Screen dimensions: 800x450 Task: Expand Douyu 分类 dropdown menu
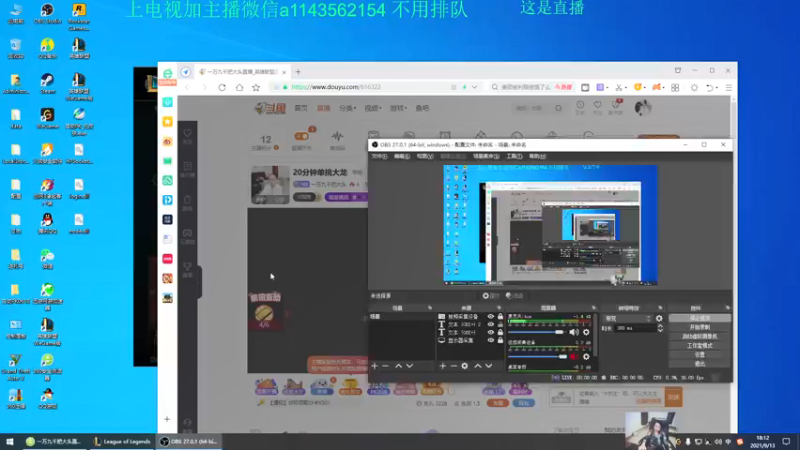[348, 108]
